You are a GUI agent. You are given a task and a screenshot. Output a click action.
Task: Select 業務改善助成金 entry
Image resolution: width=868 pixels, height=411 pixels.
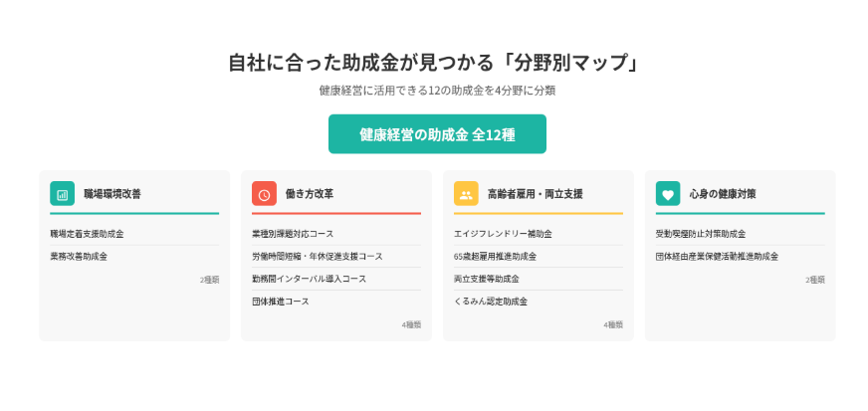(79, 256)
